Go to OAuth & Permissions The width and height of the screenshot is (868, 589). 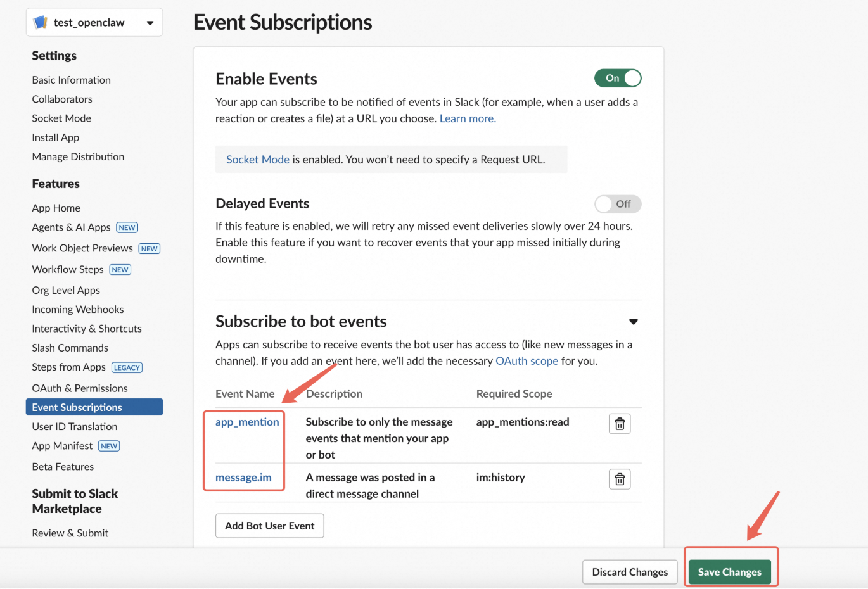tap(80, 388)
